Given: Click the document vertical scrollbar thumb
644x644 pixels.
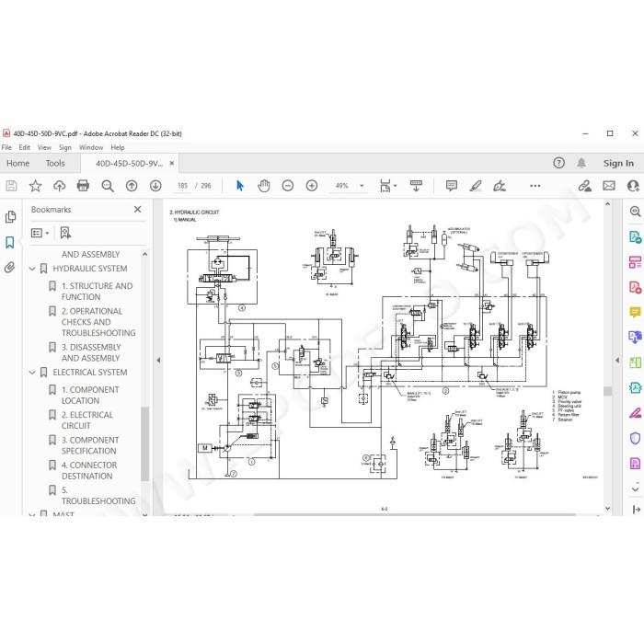Looking at the screenshot, I should [607, 391].
